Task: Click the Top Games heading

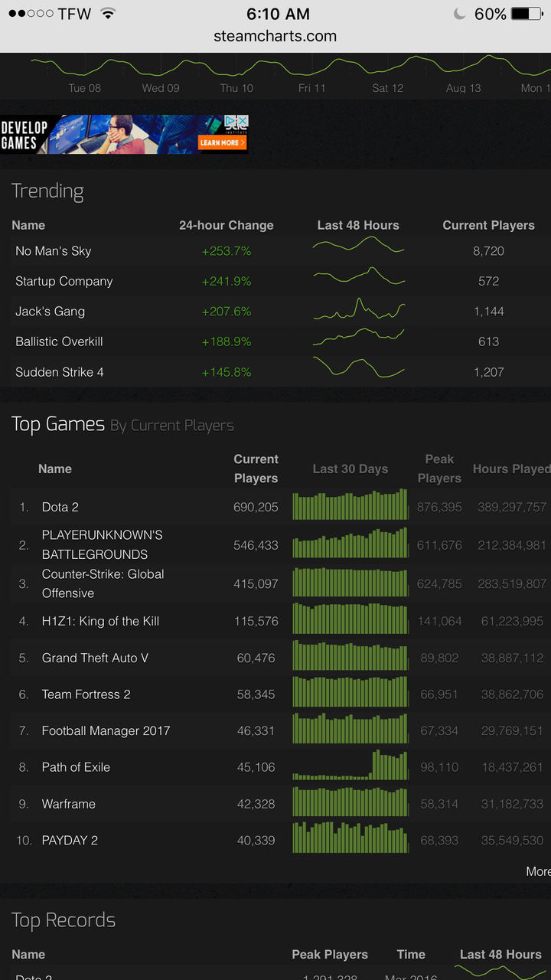Action: tap(58, 424)
